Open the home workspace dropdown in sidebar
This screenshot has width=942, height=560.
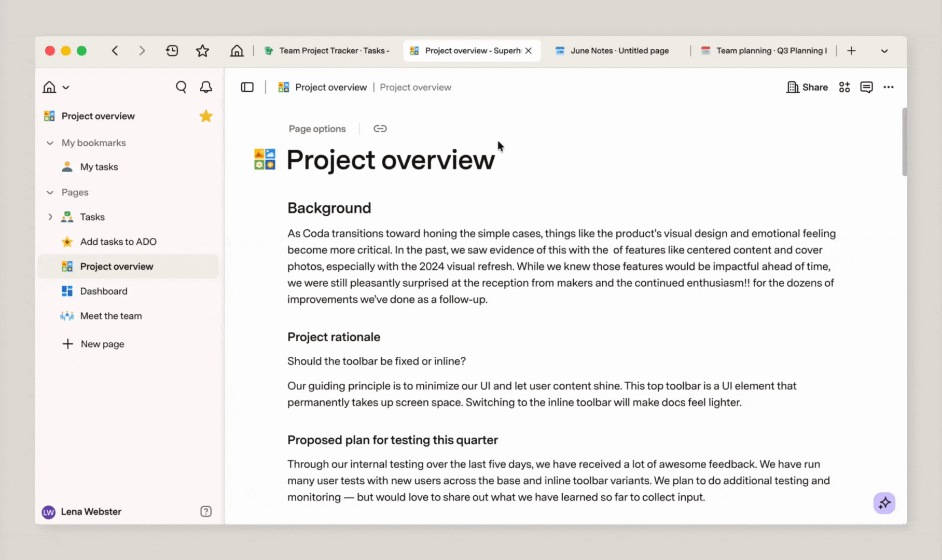[56, 87]
